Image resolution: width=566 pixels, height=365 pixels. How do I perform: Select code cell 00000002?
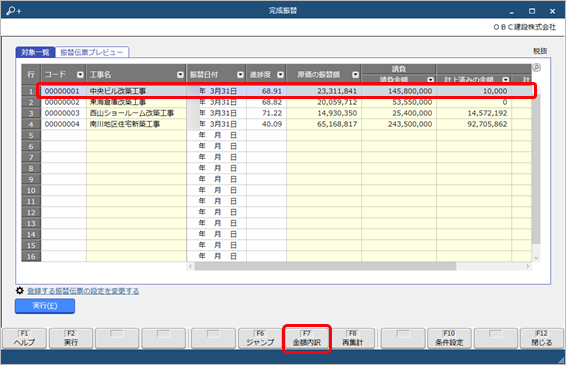tap(64, 102)
